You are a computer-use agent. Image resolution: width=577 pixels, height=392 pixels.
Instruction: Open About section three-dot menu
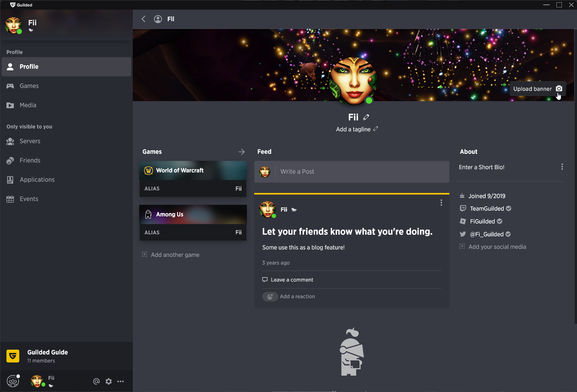(562, 167)
